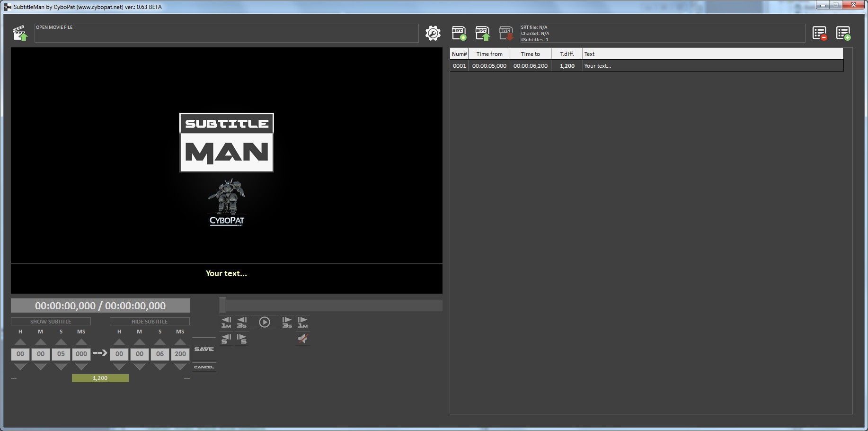
Task: Jump back 3 seconds
Action: [242, 323]
